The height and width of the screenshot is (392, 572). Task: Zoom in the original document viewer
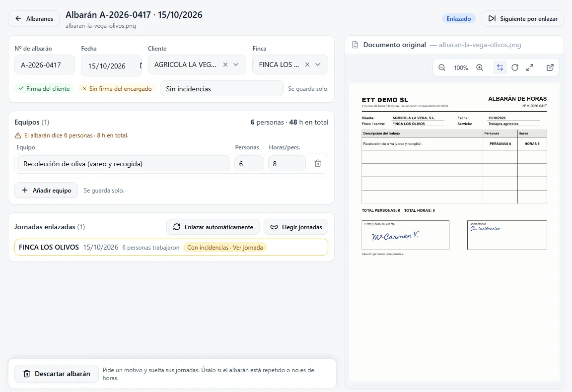pyautogui.click(x=480, y=67)
